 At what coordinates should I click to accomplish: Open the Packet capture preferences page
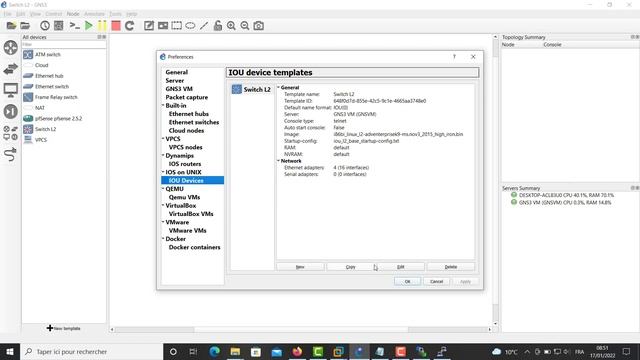187,97
